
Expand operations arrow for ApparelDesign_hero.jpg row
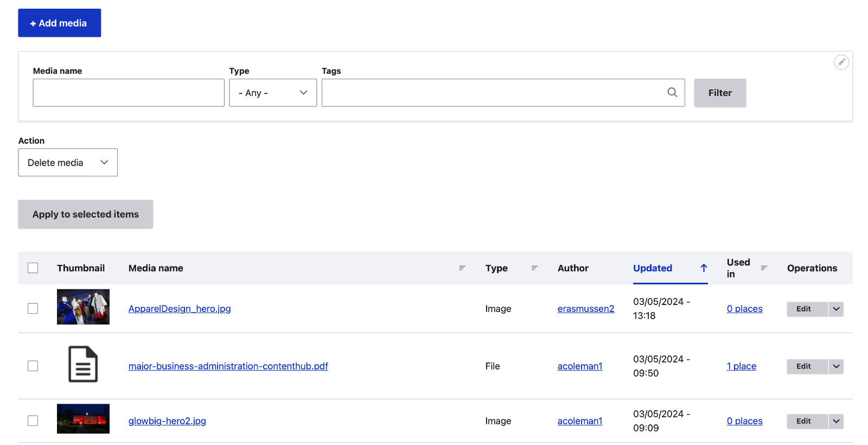point(836,309)
